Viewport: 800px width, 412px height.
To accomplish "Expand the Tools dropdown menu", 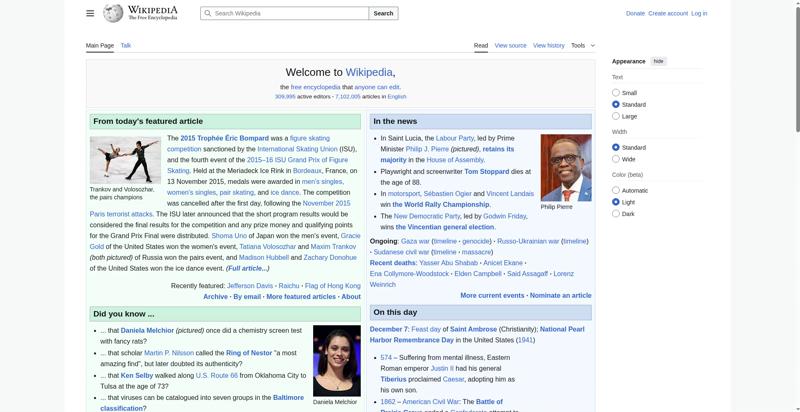I will pos(582,45).
